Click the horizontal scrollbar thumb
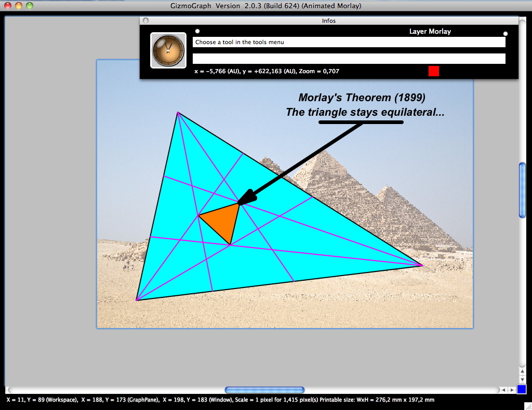The width and height of the screenshot is (532, 410). click(x=264, y=390)
